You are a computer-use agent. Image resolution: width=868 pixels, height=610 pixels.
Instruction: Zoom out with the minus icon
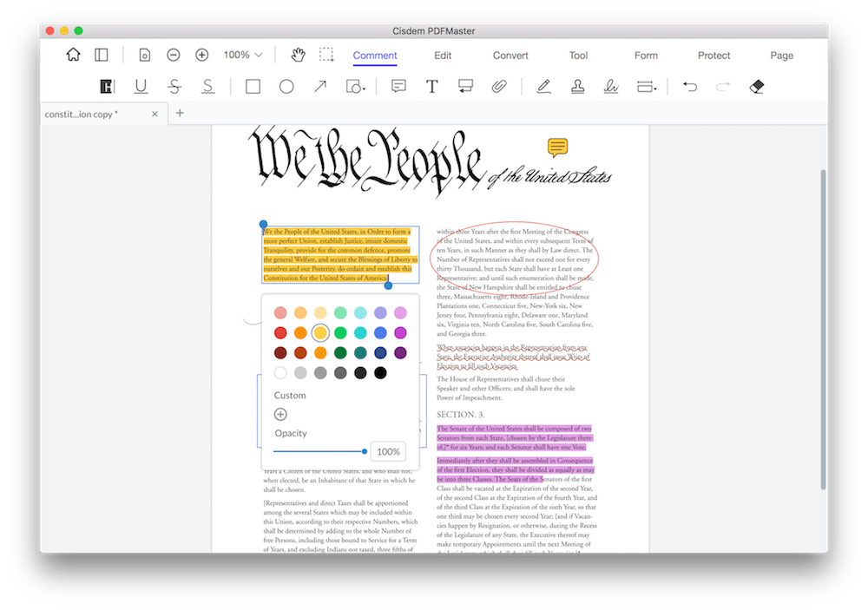point(174,55)
